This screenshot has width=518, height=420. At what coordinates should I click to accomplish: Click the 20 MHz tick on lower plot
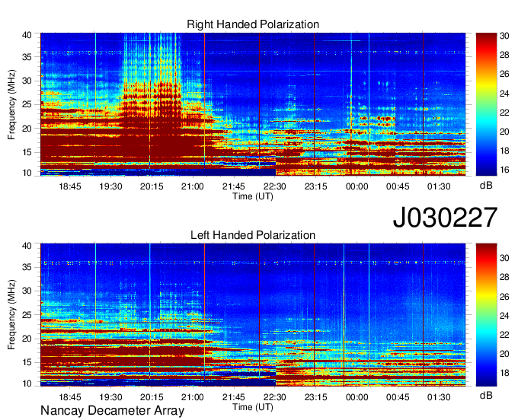[x=27, y=339]
